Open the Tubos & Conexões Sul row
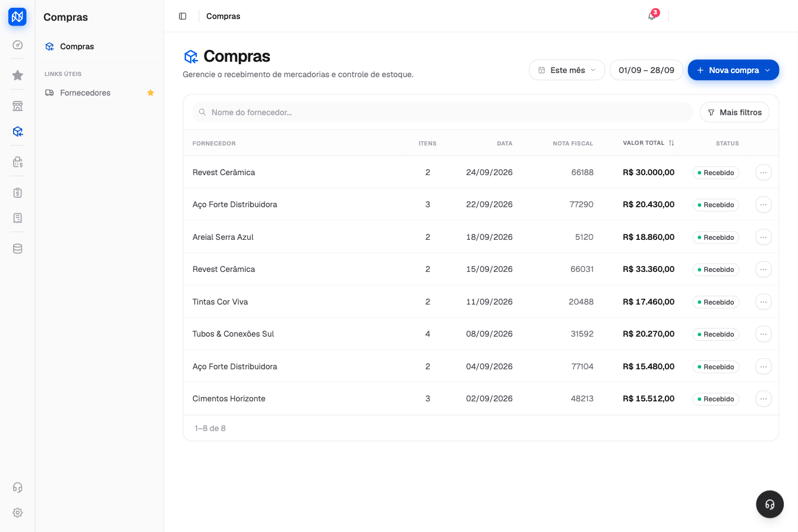The height and width of the screenshot is (532, 798). coord(481,334)
